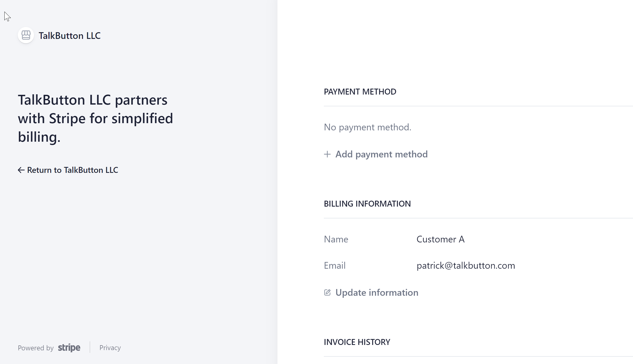Open Update information
The image size is (633, 364).
point(377,293)
